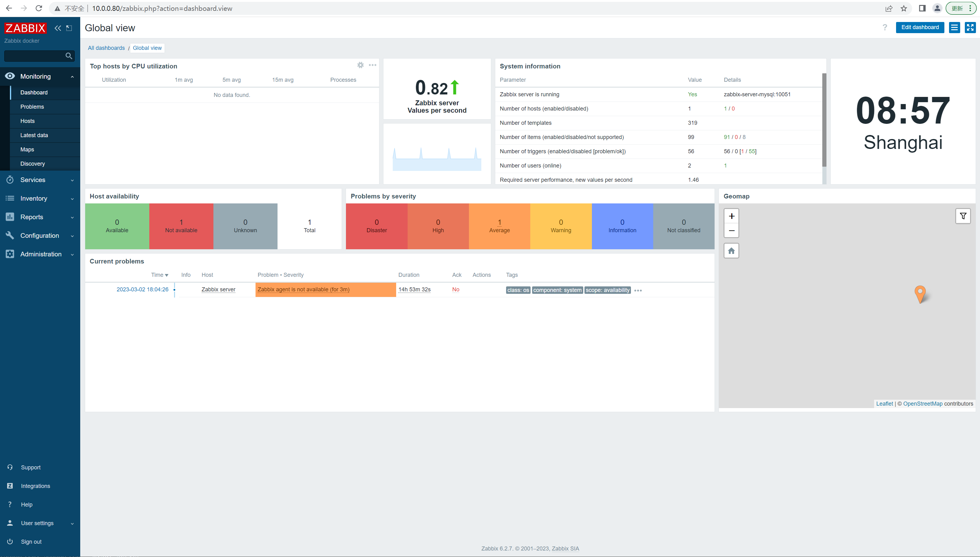Click the Administration gear icon
This screenshot has height=557, width=980.
10,254
